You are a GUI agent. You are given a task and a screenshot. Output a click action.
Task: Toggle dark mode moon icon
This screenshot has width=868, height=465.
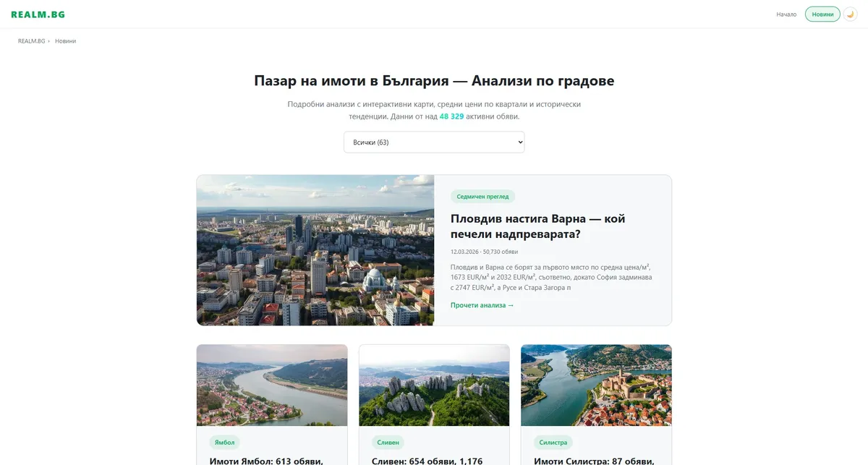[x=850, y=14]
